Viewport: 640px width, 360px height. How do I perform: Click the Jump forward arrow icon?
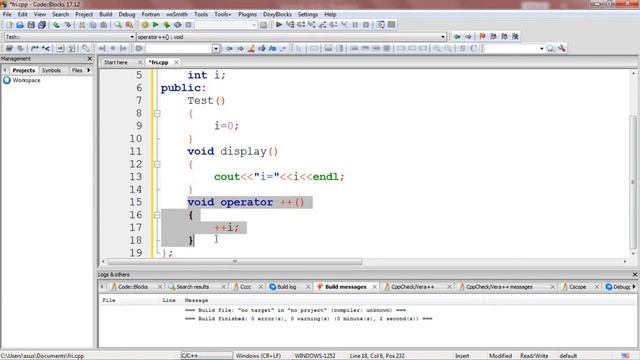click(468, 37)
